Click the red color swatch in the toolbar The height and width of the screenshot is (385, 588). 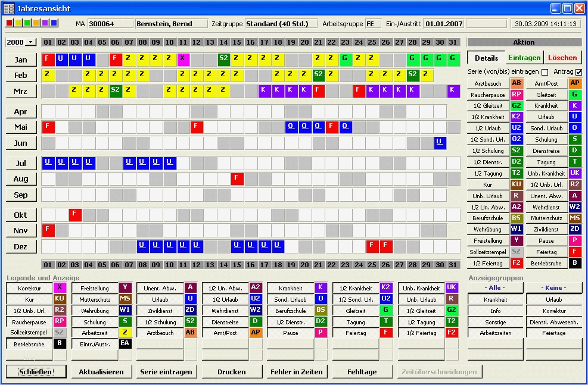[8, 22]
